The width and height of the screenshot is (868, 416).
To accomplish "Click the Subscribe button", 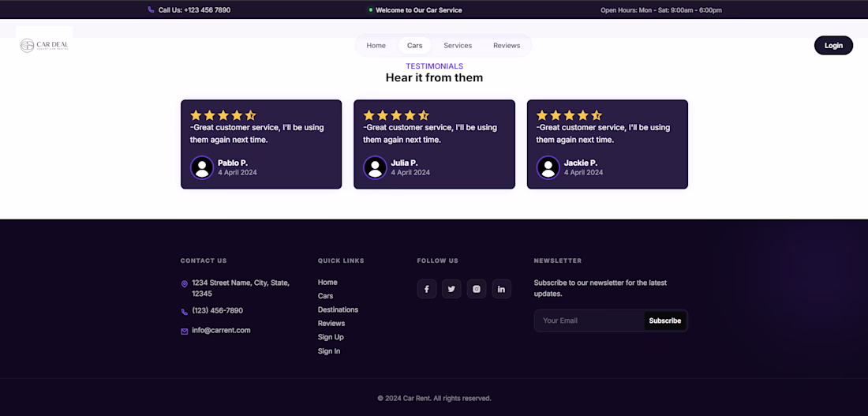I will (665, 320).
